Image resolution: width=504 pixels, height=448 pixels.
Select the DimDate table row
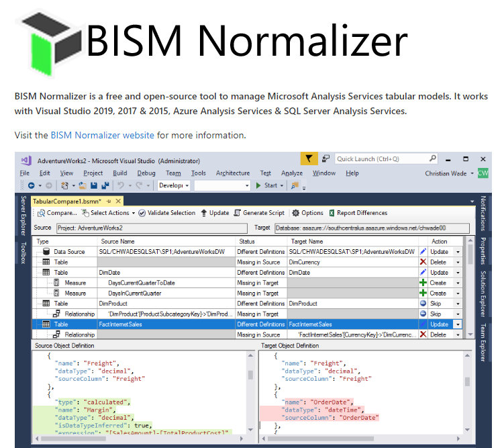(x=248, y=273)
